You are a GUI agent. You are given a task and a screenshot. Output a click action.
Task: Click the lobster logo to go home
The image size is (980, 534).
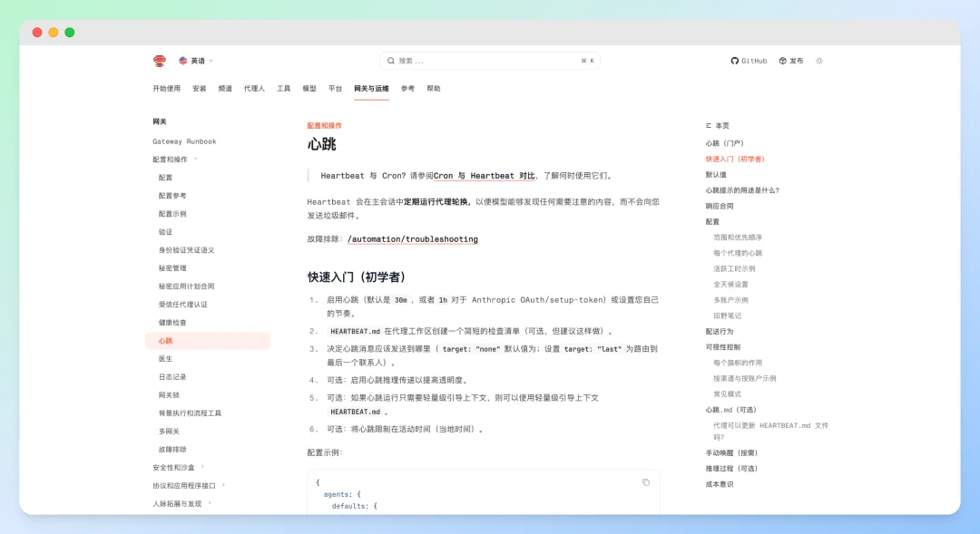[x=160, y=61]
